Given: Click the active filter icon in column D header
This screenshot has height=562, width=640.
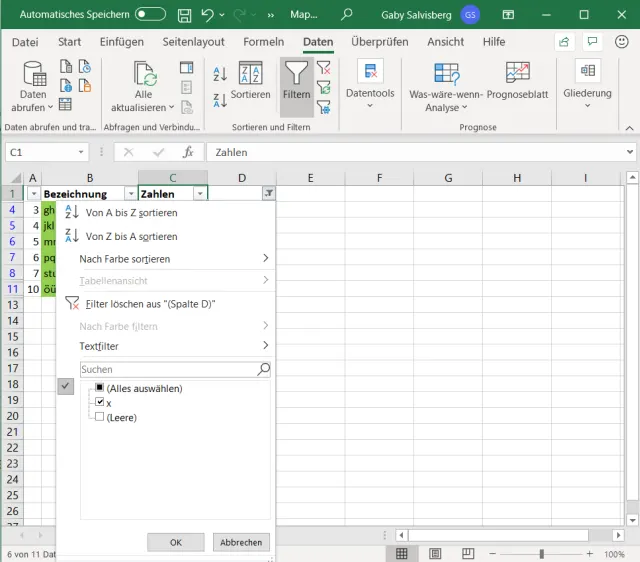Looking at the screenshot, I should [268, 194].
